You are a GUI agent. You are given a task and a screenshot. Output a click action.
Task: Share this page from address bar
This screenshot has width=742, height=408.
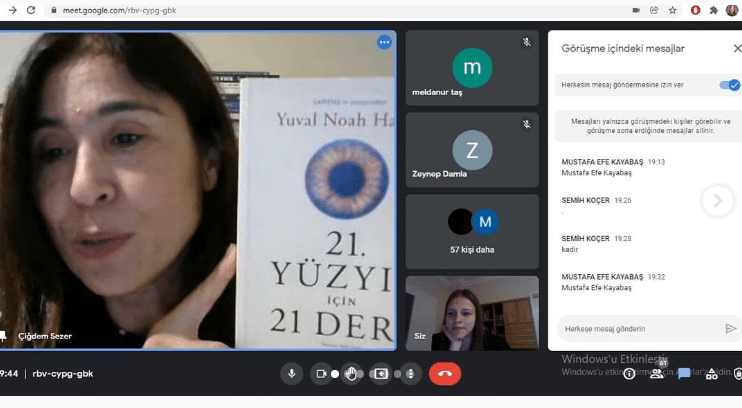coord(654,10)
